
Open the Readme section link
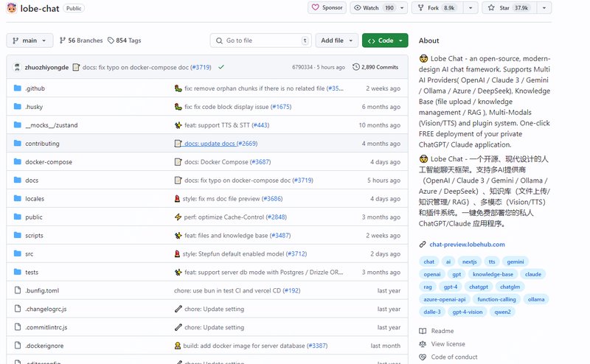coord(442,331)
